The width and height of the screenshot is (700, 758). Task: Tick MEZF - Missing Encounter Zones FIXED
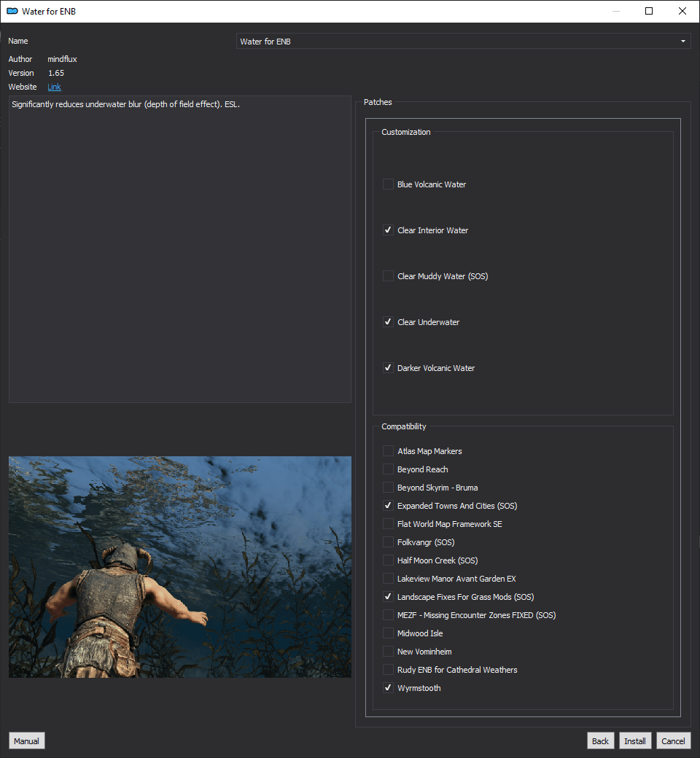(388, 615)
